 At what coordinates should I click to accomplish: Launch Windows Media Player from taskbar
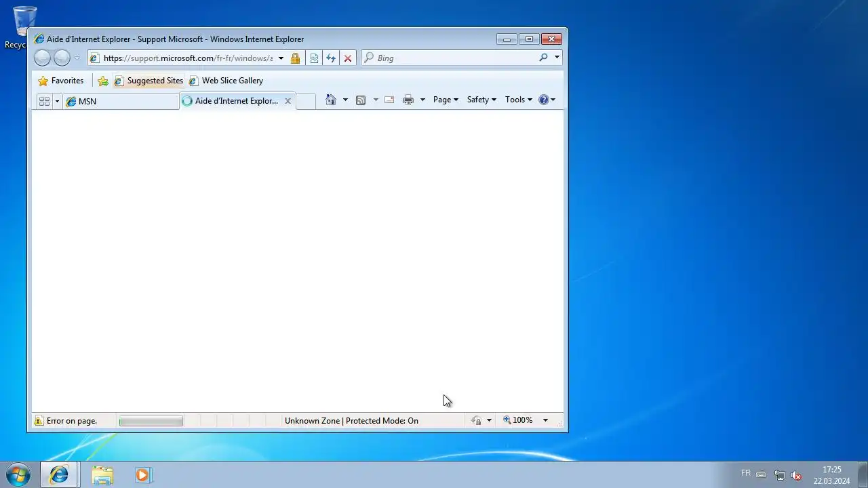(x=142, y=475)
